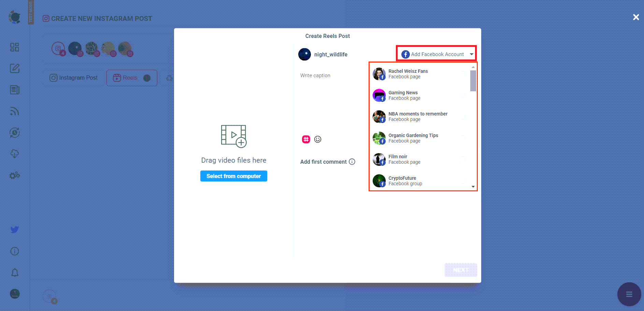Click the cloud download icon in sidebar
The image size is (644, 311).
click(14, 154)
